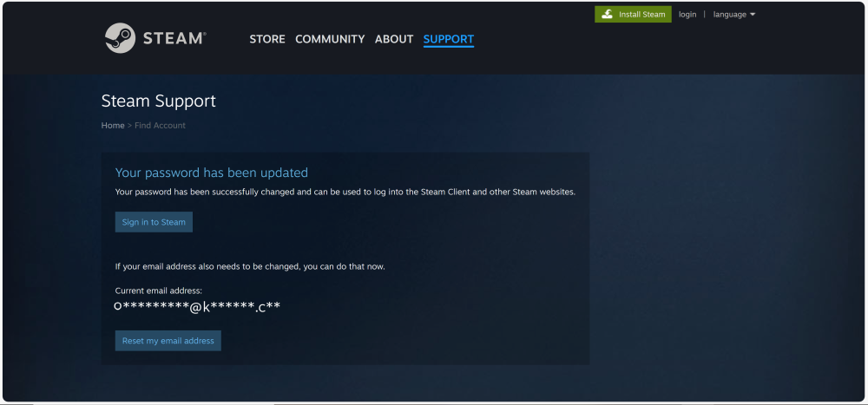Open the STORE menu
The width and height of the screenshot is (868, 405).
tap(267, 39)
